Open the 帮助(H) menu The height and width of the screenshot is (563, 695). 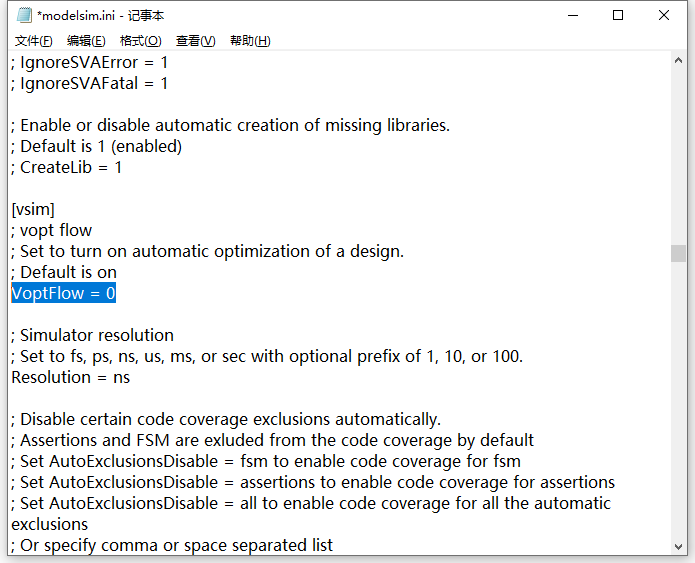point(250,41)
